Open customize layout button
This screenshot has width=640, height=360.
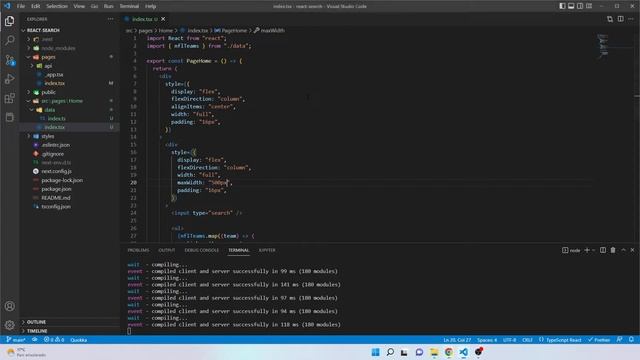click(x=589, y=6)
